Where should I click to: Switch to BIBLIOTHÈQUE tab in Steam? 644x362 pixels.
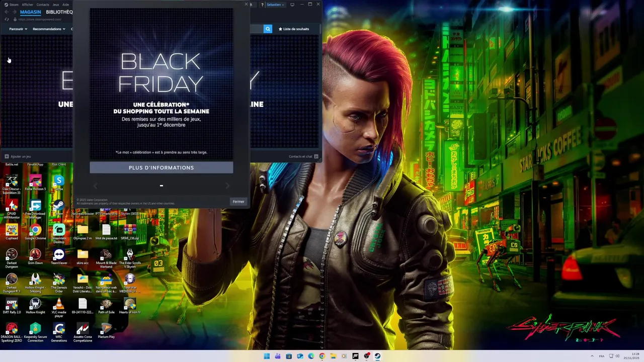click(59, 12)
